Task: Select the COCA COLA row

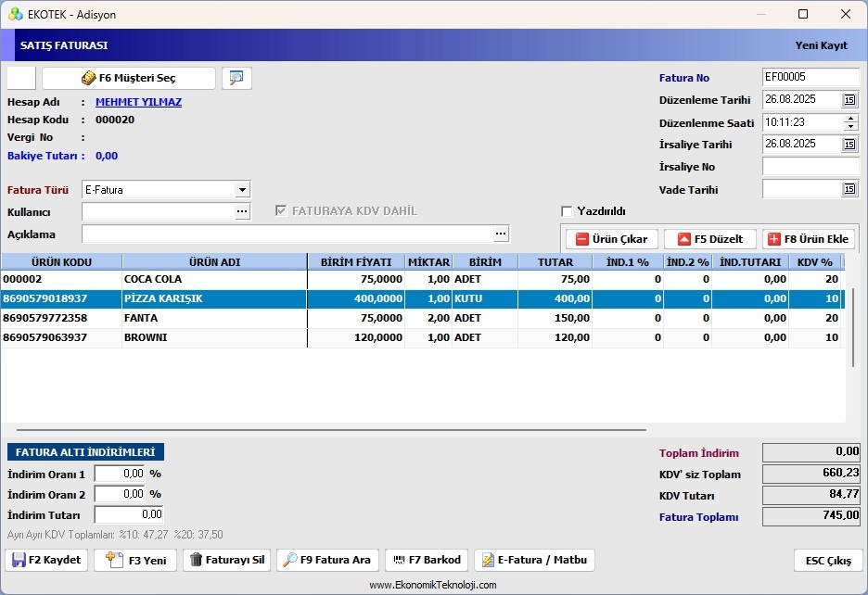Action: [x=422, y=280]
